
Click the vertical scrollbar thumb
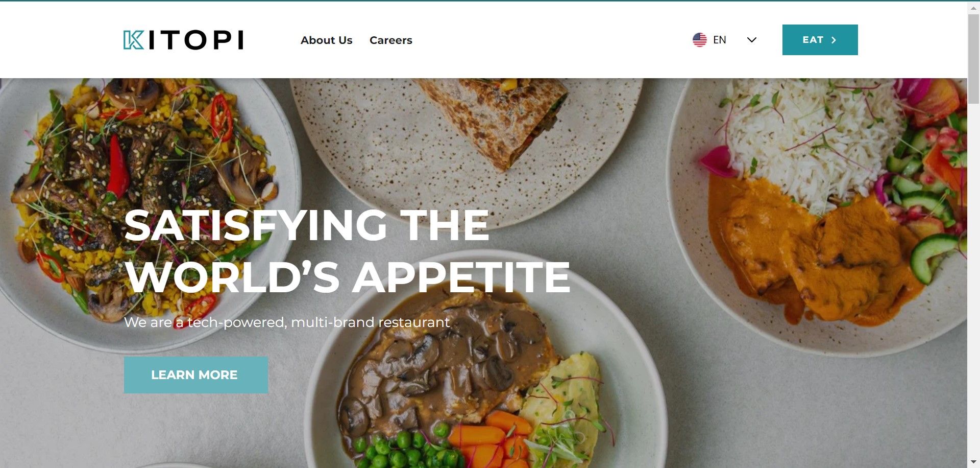click(x=973, y=59)
